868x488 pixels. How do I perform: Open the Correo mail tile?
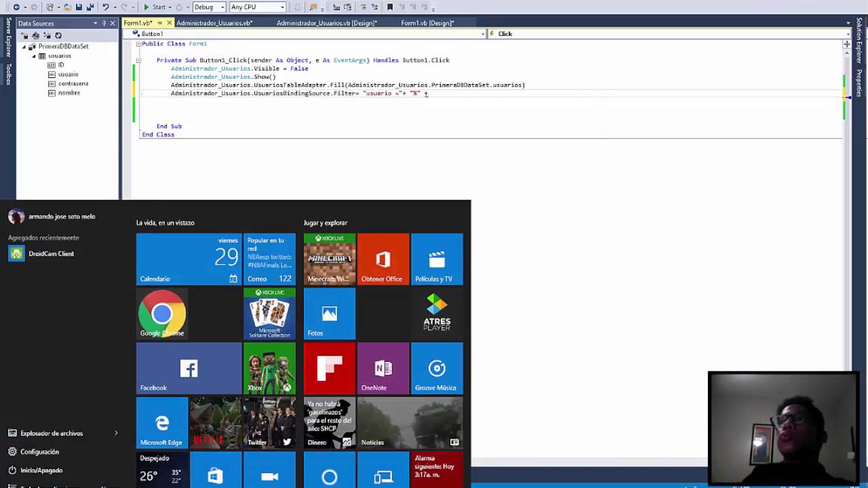pyautogui.click(x=269, y=259)
